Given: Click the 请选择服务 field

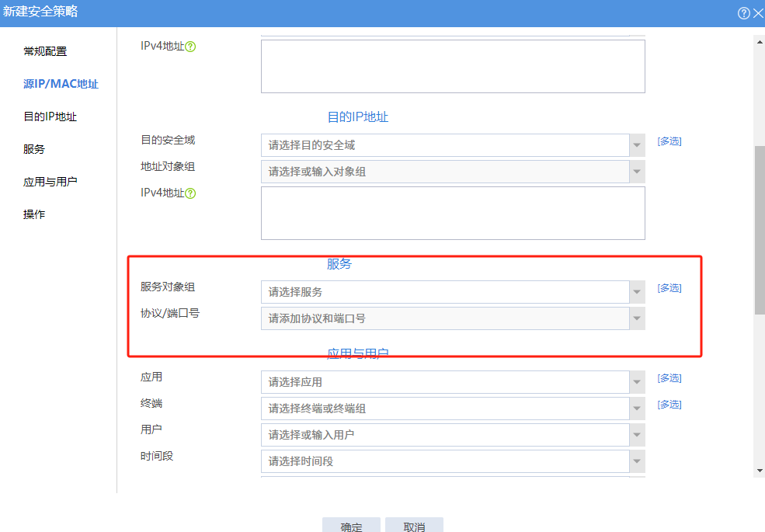Looking at the screenshot, I should point(445,292).
